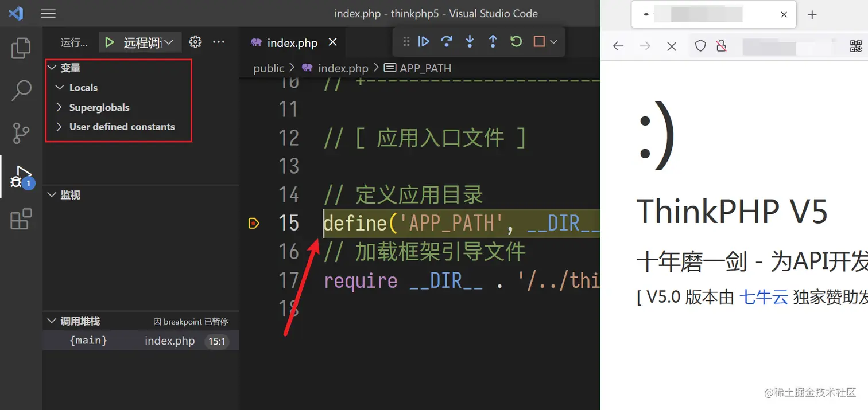This screenshot has height=410, width=868.
Task: Open the VS Code hamburger menu
Action: click(x=48, y=14)
